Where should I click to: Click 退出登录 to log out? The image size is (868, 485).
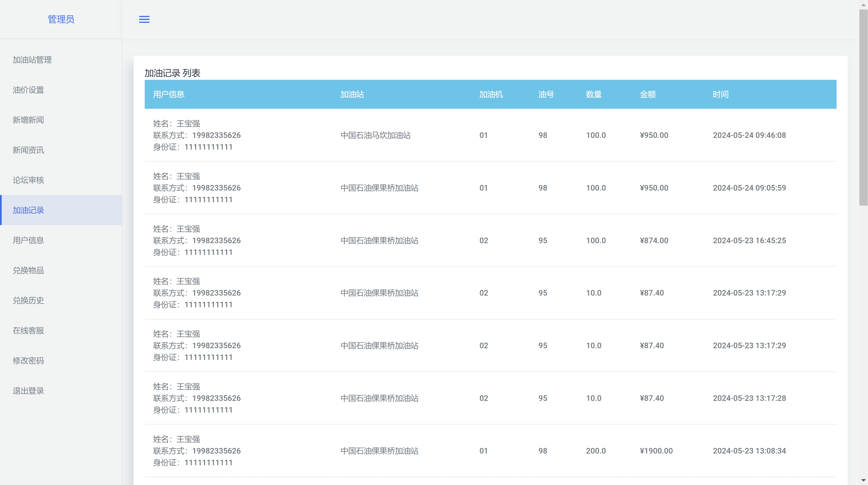pyautogui.click(x=61, y=391)
